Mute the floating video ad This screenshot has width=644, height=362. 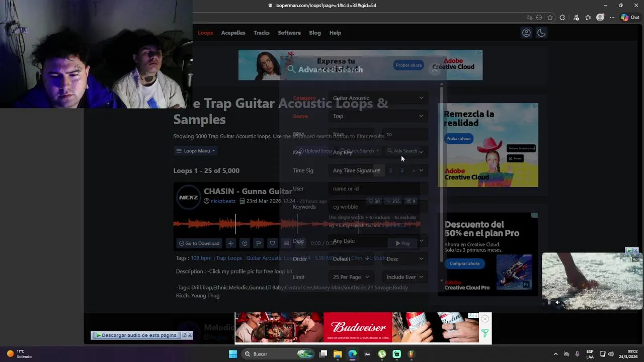coord(557,302)
